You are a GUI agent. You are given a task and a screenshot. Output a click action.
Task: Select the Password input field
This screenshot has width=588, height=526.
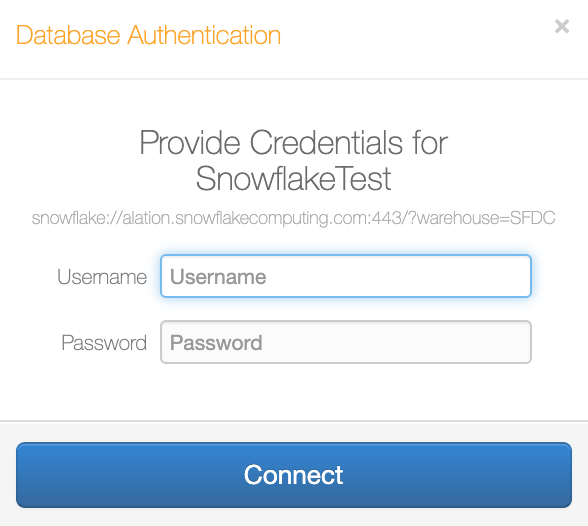click(x=346, y=342)
